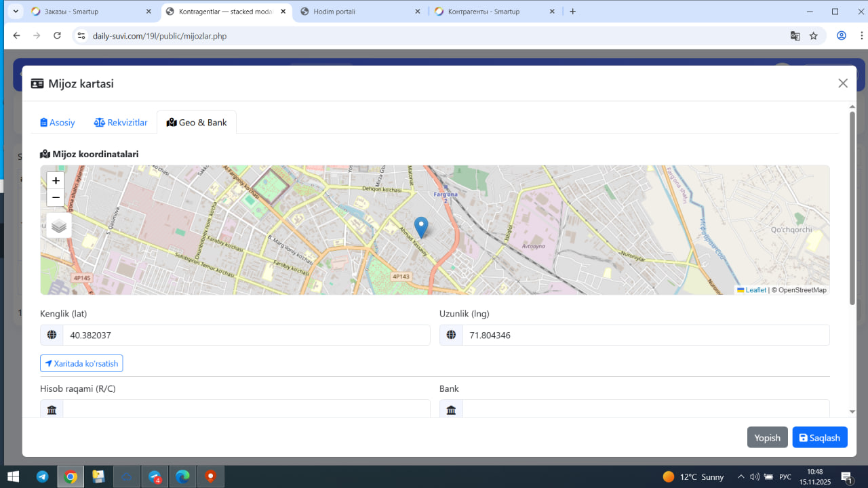The image size is (868, 488).
Task: Zoom out on the map
Action: point(56,198)
